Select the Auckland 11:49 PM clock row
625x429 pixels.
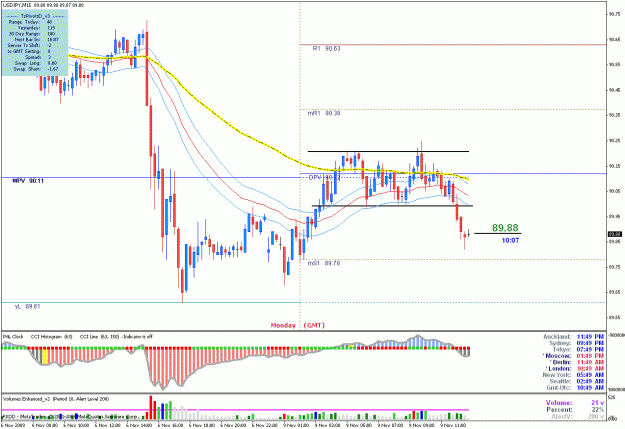pyautogui.click(x=574, y=337)
